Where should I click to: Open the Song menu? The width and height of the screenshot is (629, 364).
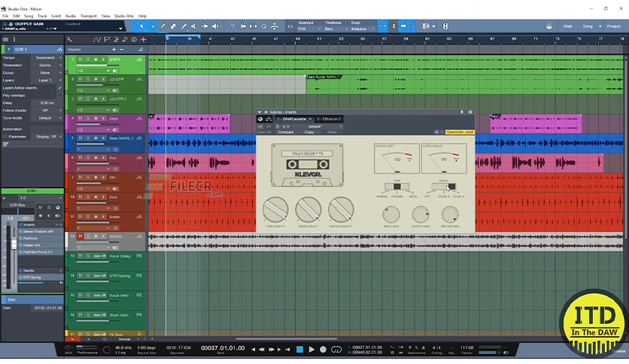click(29, 16)
